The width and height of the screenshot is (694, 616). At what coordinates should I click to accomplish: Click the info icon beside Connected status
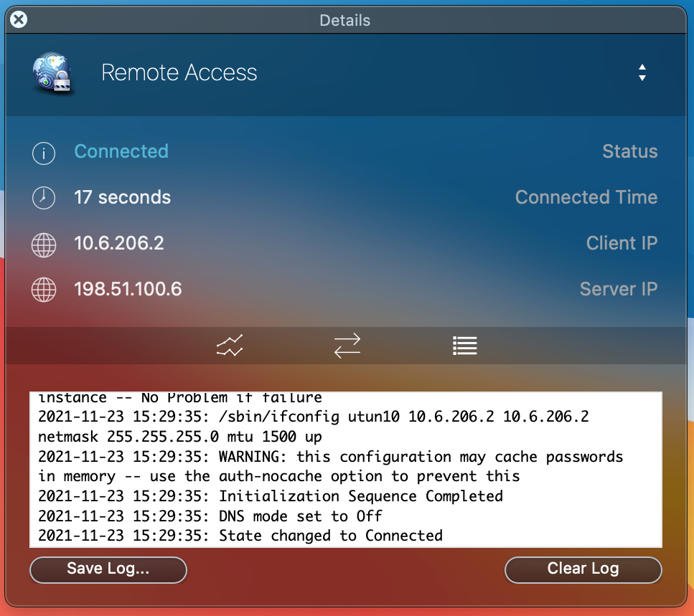point(44,152)
